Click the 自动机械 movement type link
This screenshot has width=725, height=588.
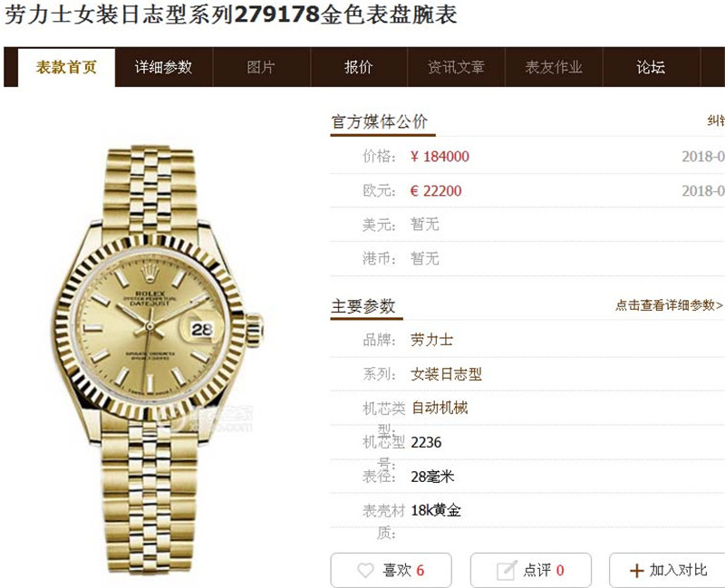tap(440, 408)
